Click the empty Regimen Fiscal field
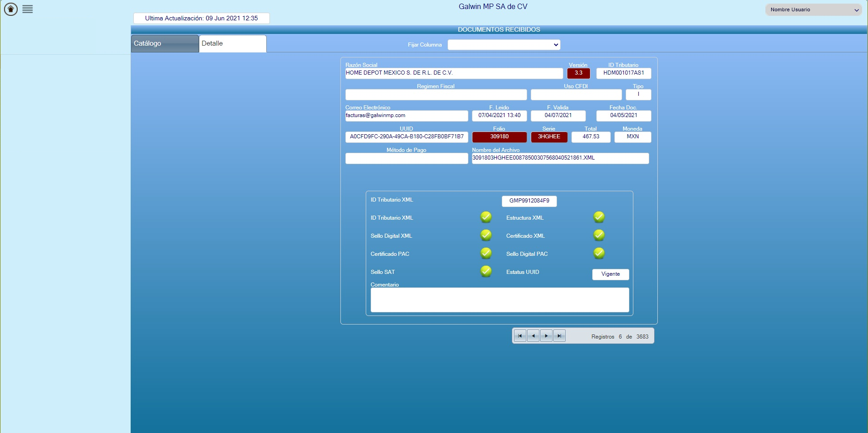Viewport: 868px width, 433px height. pyautogui.click(x=436, y=94)
